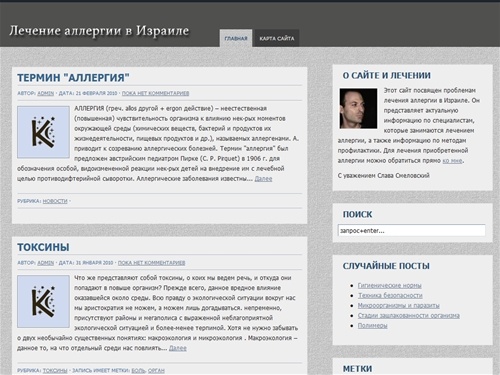Click the Admin author link of Токсины post

[x=46, y=263]
